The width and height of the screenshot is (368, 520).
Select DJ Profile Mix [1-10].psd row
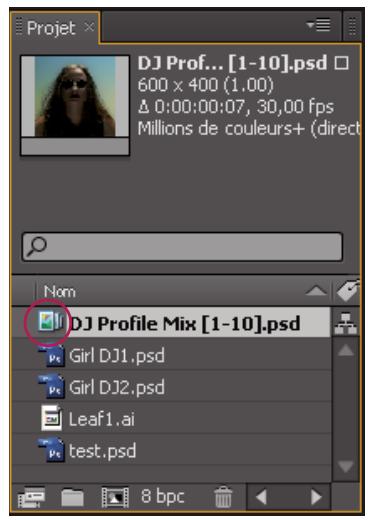[x=171, y=322]
